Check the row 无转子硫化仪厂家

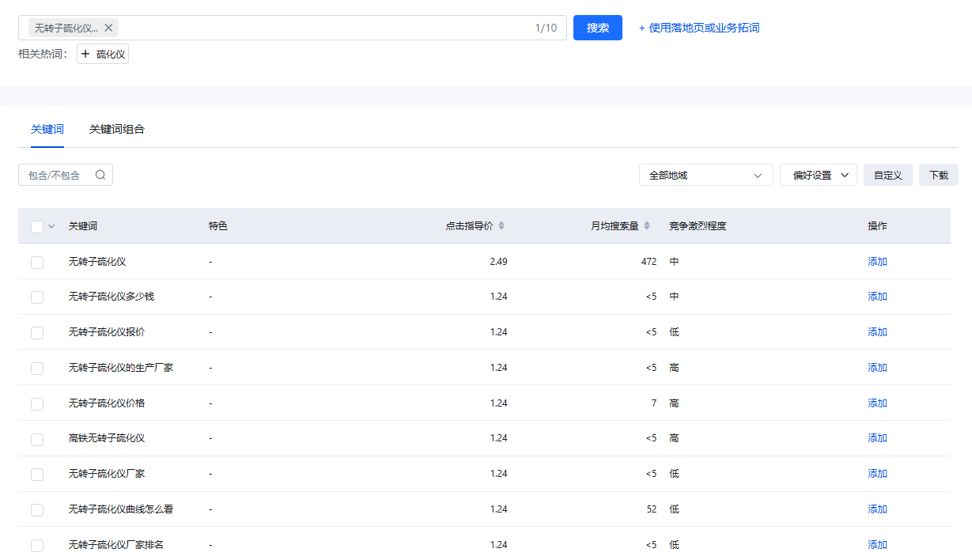tap(37, 474)
